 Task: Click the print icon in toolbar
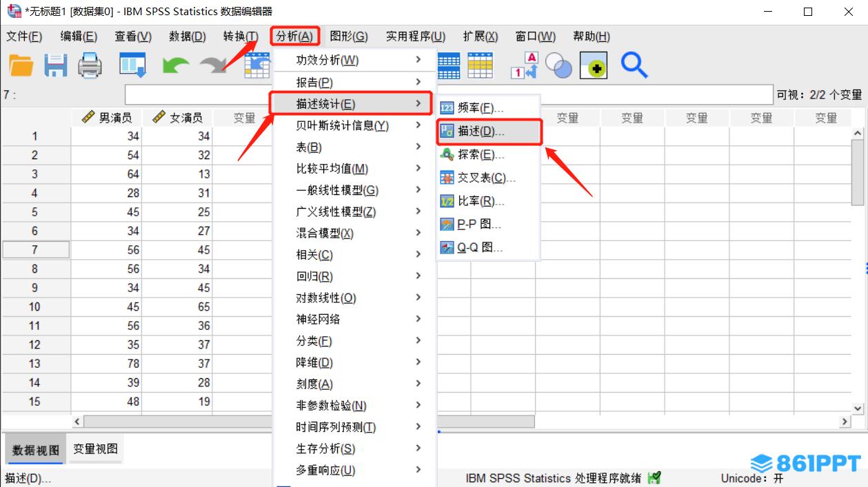(x=90, y=65)
